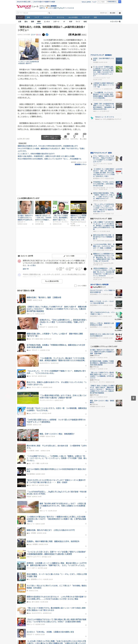Viewport: 138px width, 644px height.
Task: Click the scroll-to-top arrow button
Action: point(133,398)
